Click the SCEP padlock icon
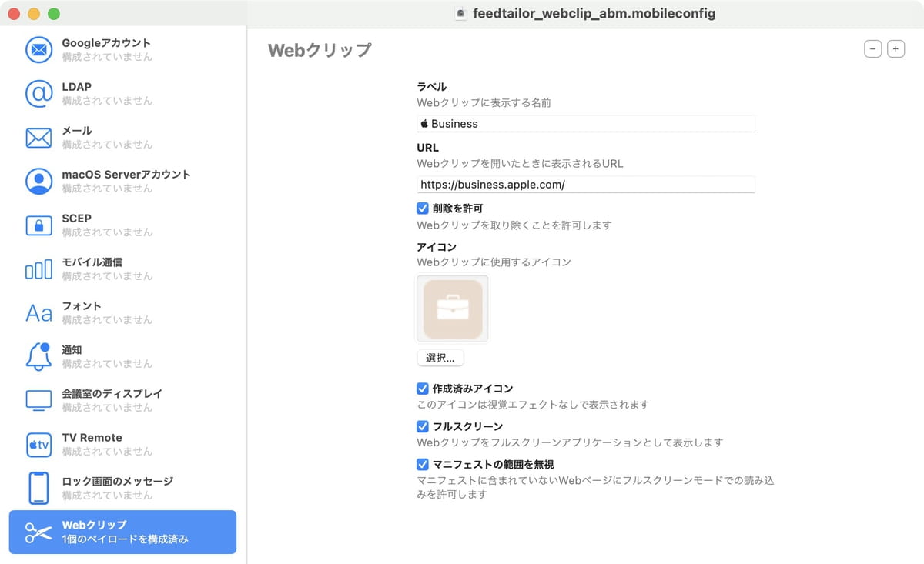Viewport: 924px width, 564px height. [38, 225]
